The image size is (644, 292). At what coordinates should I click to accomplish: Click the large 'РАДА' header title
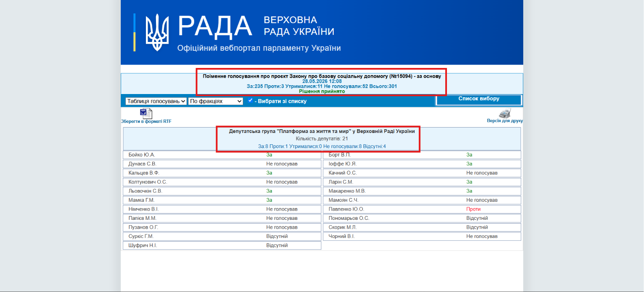tap(215, 26)
